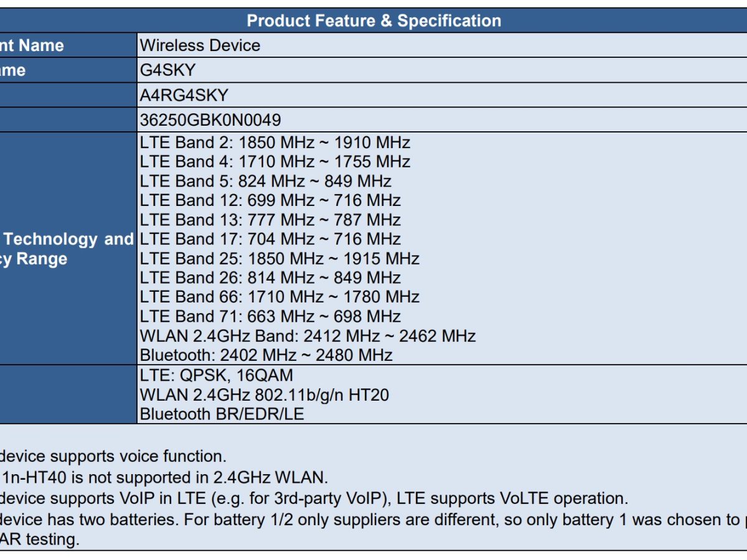Select the A4RG4SKY value

point(184,95)
